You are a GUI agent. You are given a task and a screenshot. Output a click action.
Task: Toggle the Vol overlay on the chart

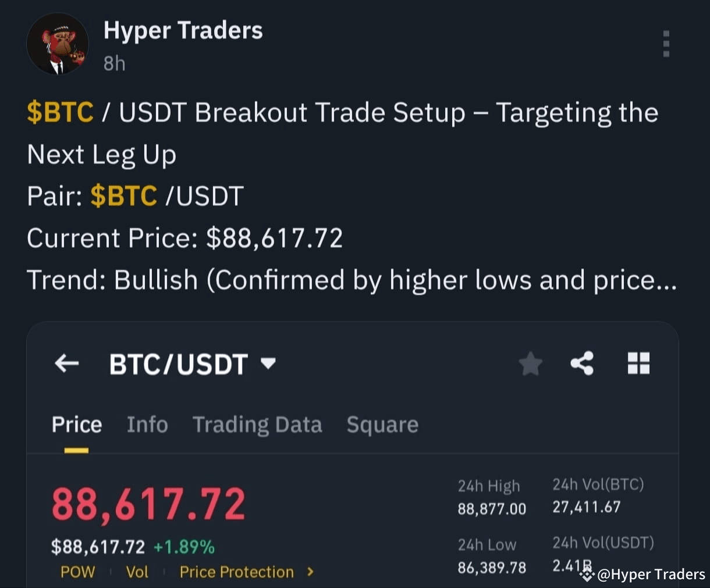coord(137,572)
